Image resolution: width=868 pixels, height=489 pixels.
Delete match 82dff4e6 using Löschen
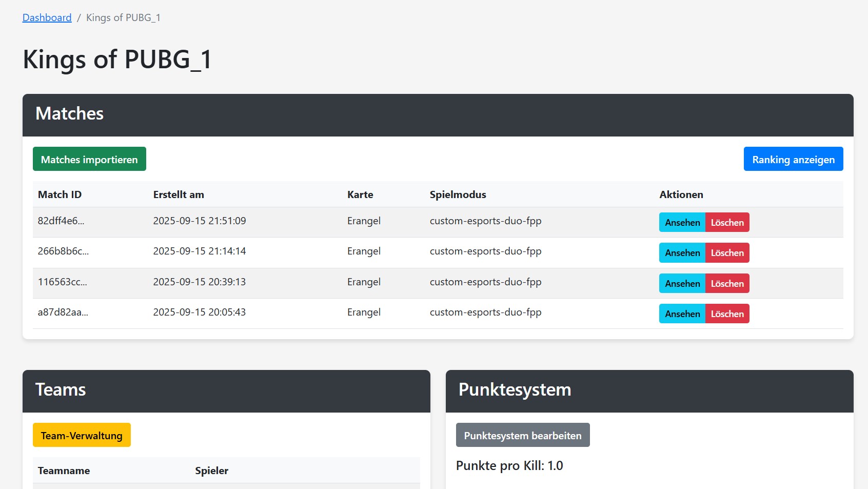pyautogui.click(x=727, y=222)
